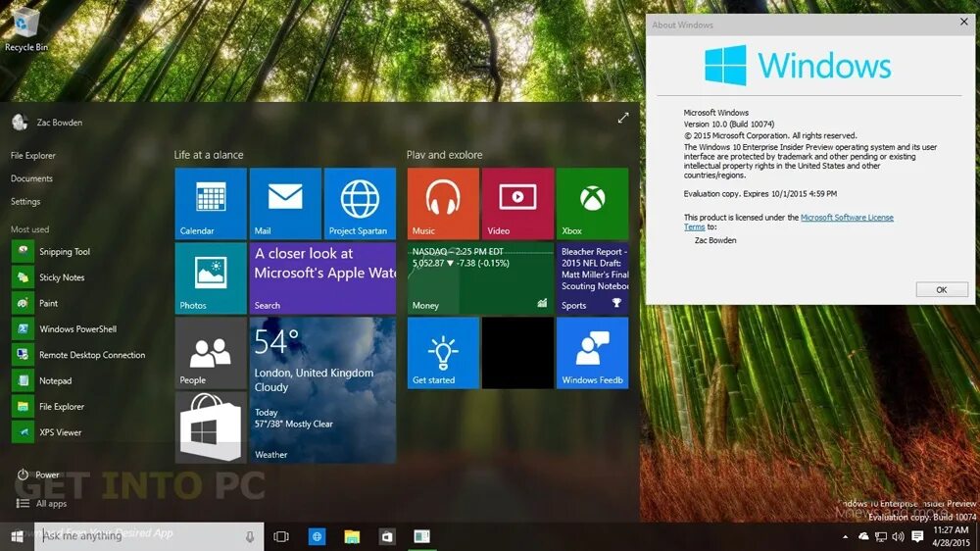
Task: Open the Windows Feedback tile
Action: [x=592, y=353]
